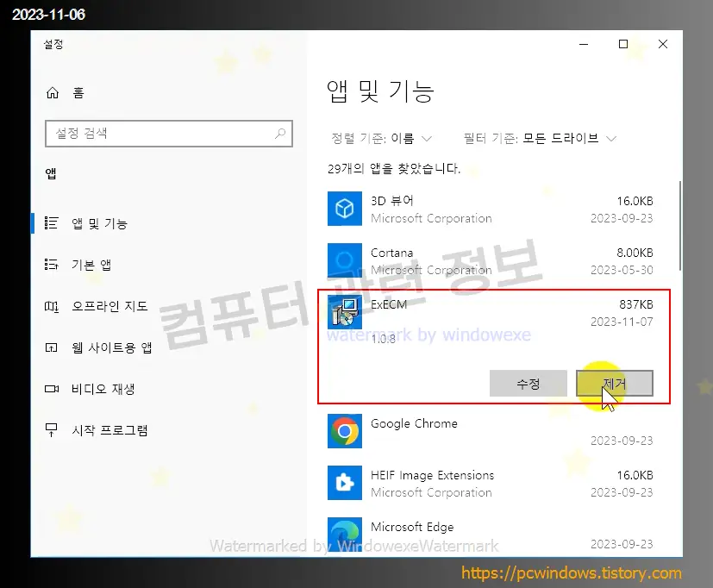This screenshot has width=713, height=588.
Task: Click the 웹 사이트용 앱 icon
Action: pos(52,348)
